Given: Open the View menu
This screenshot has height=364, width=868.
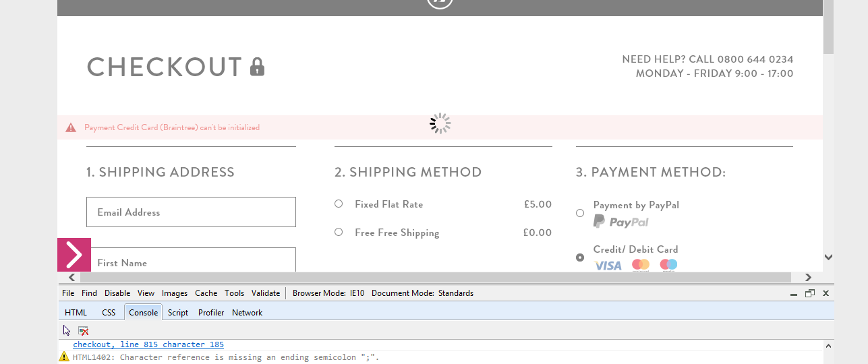Looking at the screenshot, I should [146, 293].
